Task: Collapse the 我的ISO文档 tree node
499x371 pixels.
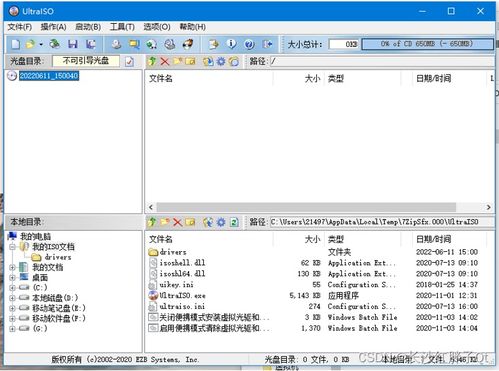Action: coord(12,247)
